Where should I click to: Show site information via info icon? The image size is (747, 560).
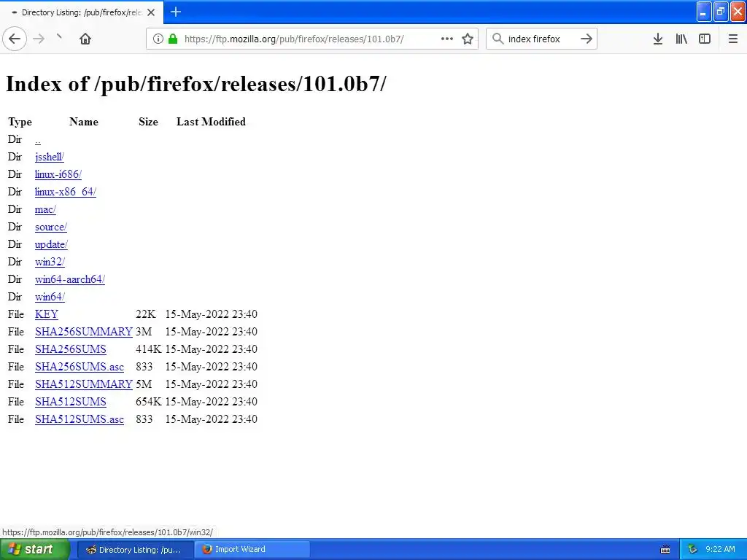coord(158,39)
